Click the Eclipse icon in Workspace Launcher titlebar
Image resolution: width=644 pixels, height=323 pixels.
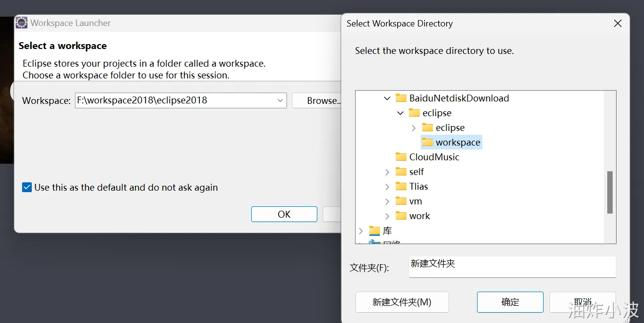(x=21, y=23)
